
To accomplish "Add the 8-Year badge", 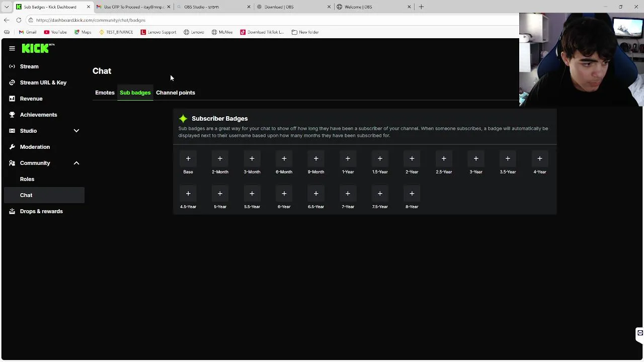I will pyautogui.click(x=412, y=194).
